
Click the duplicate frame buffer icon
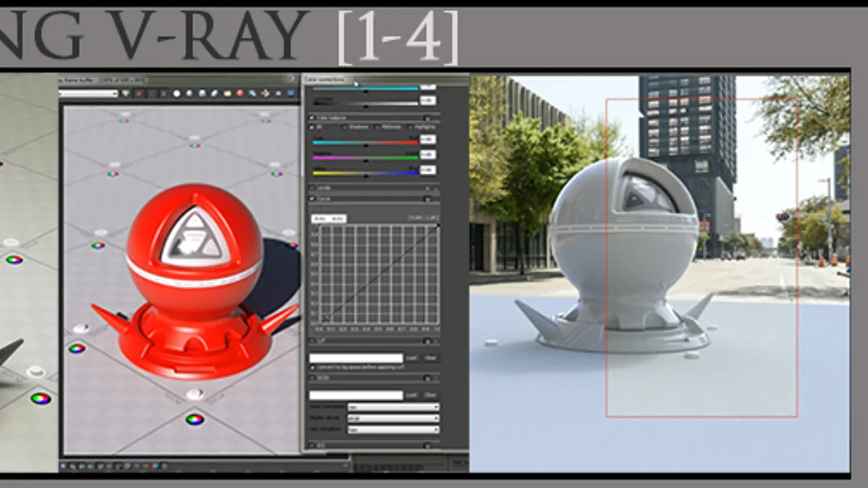click(x=252, y=93)
